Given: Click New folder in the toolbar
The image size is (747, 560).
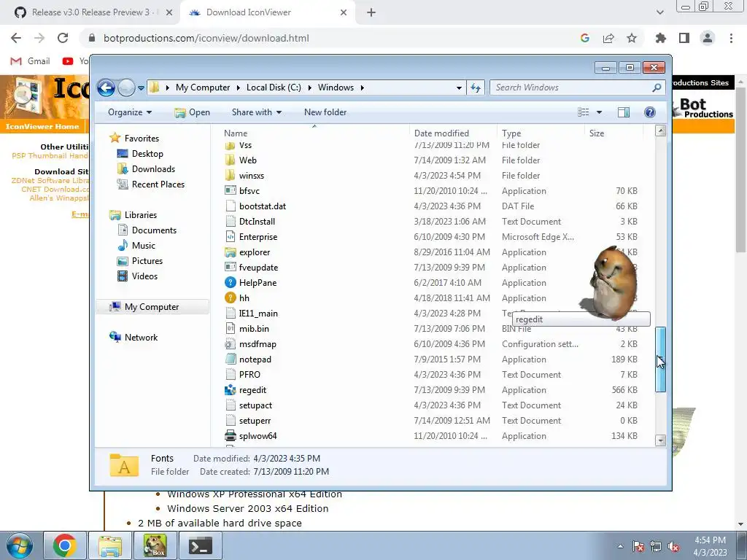Looking at the screenshot, I should (325, 112).
